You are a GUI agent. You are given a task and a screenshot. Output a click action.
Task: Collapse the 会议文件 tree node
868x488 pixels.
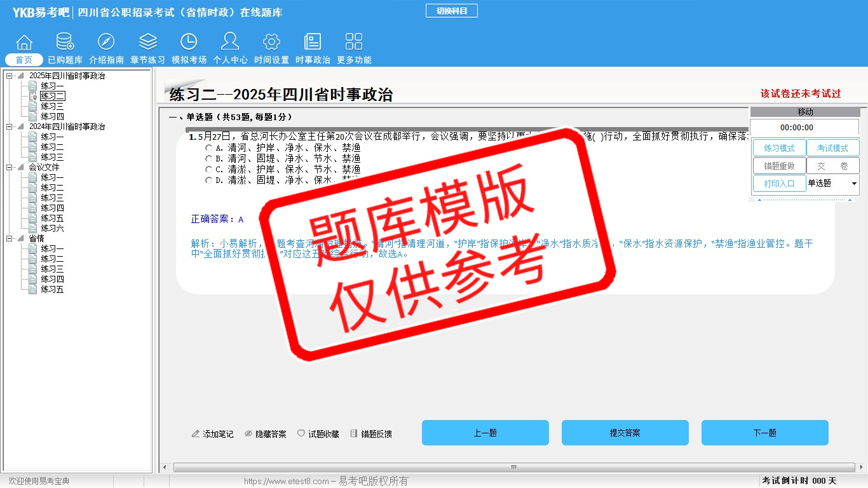tap(10, 168)
